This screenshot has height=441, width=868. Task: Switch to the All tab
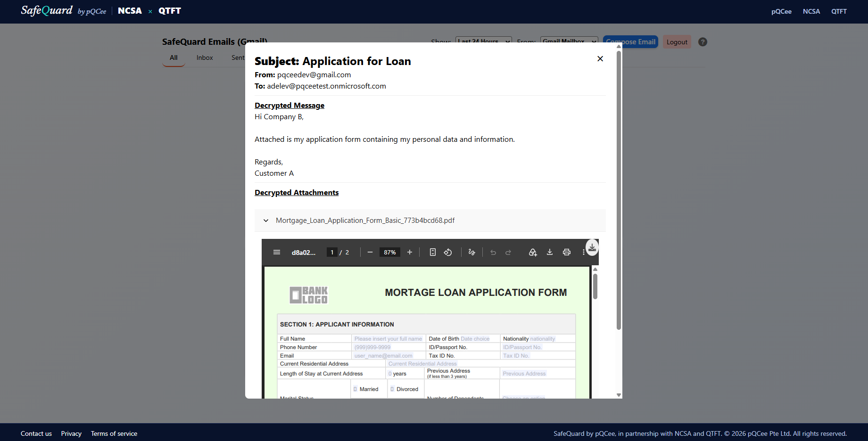(x=174, y=57)
